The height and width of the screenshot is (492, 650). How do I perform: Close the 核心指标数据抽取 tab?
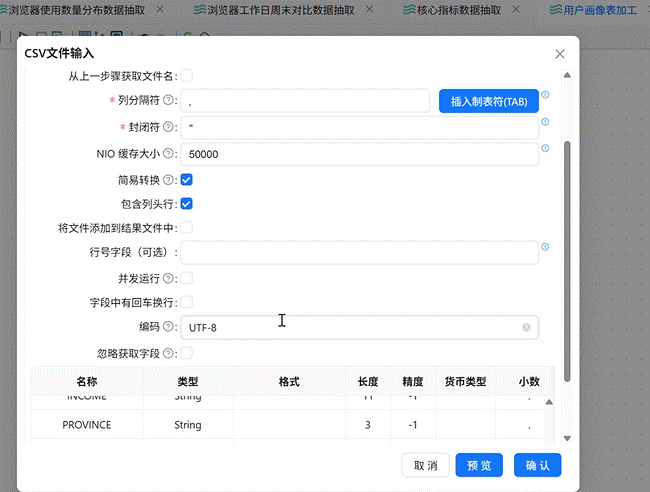(516, 9)
